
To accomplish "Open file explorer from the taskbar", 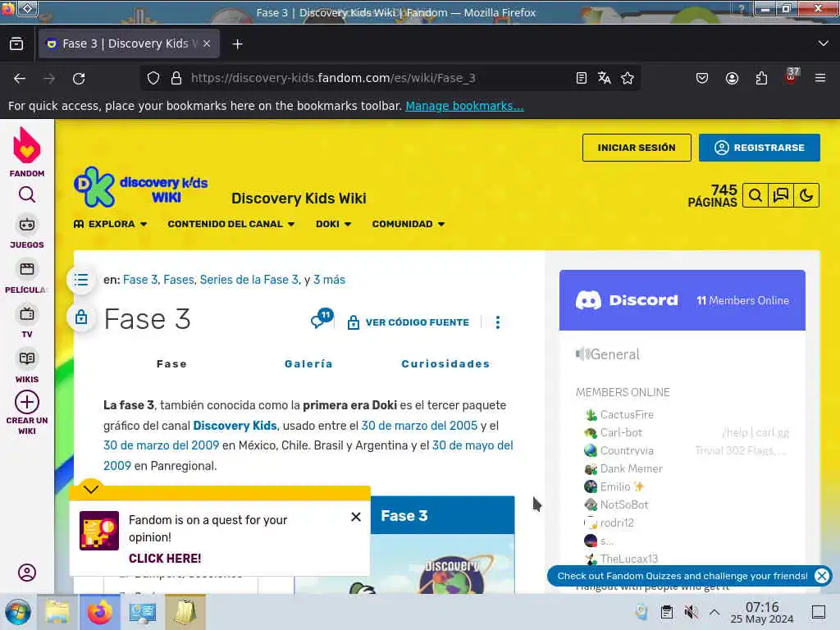I will pos(57,612).
